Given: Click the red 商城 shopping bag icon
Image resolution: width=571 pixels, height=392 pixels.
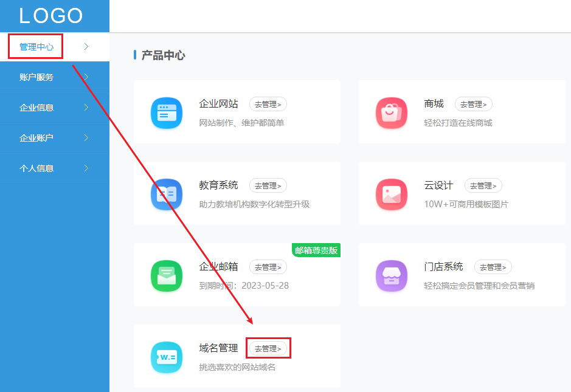Looking at the screenshot, I should click(392, 113).
